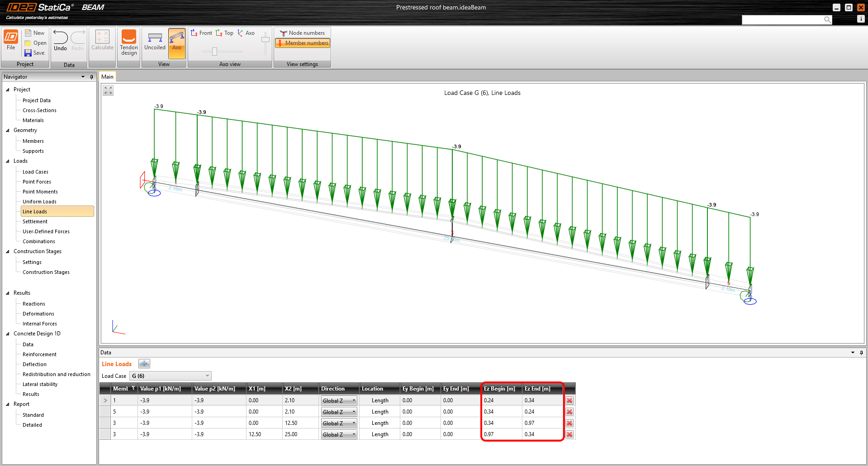This screenshot has width=868, height=466.
Task: Open Internal Forces results
Action: tap(40, 324)
